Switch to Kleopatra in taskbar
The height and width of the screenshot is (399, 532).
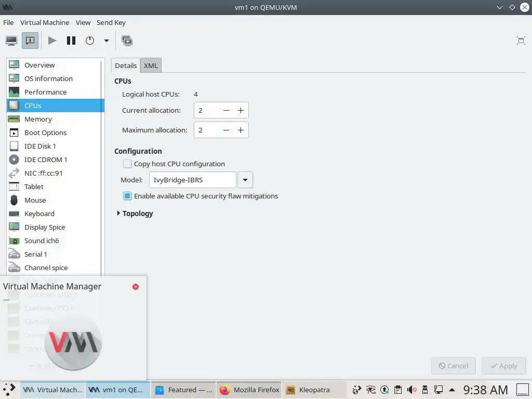point(314,390)
